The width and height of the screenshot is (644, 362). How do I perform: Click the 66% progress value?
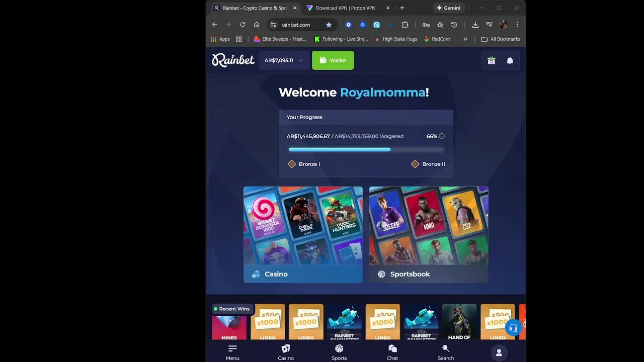[x=432, y=136]
